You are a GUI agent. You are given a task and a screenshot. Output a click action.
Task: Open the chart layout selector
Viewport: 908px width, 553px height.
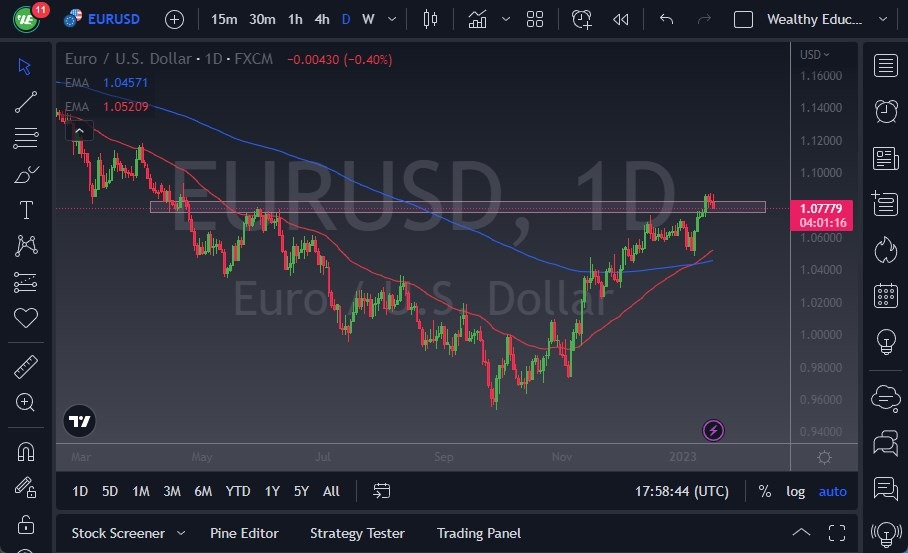pyautogui.click(x=743, y=20)
